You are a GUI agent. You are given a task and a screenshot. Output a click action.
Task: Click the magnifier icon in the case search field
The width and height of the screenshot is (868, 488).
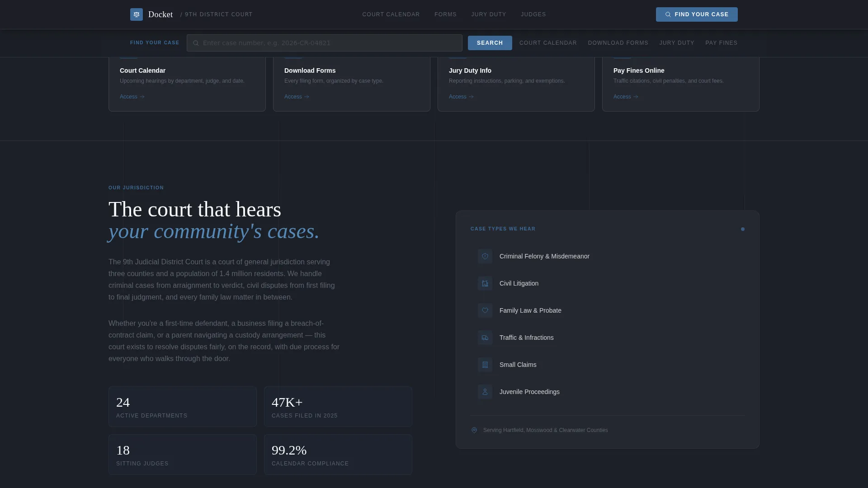(196, 43)
